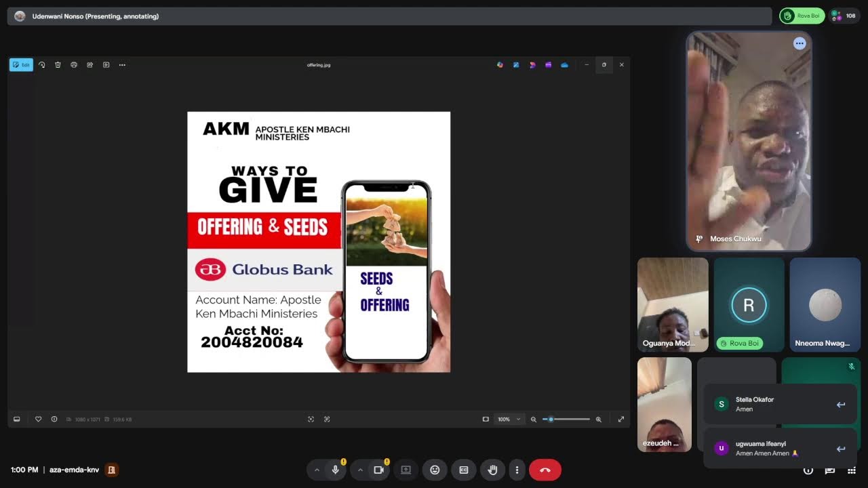
Task: Open ugwuama ifeanyi's chat notification
Action: 780,448
